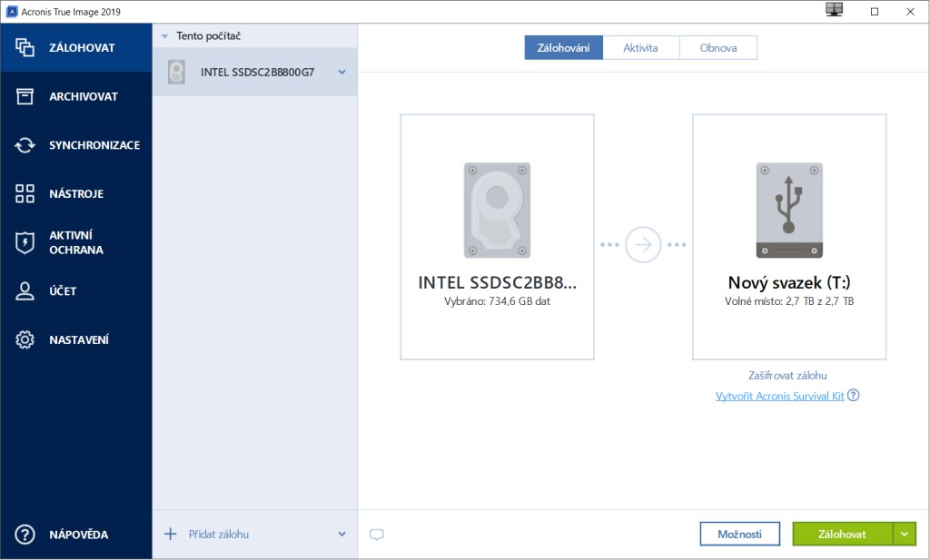
Task: Click the 'Volné místo: 2,7 TB z 2,7 TB' text
Action: pos(789,301)
